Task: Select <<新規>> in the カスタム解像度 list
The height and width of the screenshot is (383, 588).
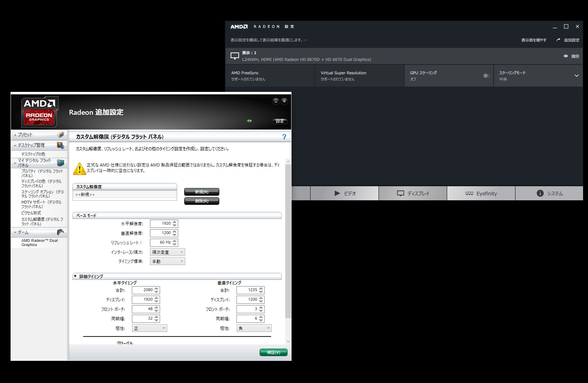Action: 125,195
